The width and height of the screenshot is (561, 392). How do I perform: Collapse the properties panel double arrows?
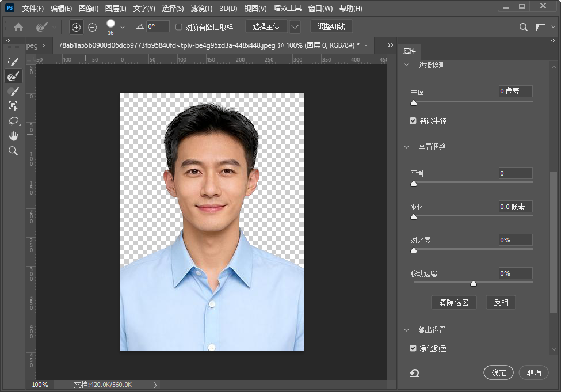pos(552,40)
